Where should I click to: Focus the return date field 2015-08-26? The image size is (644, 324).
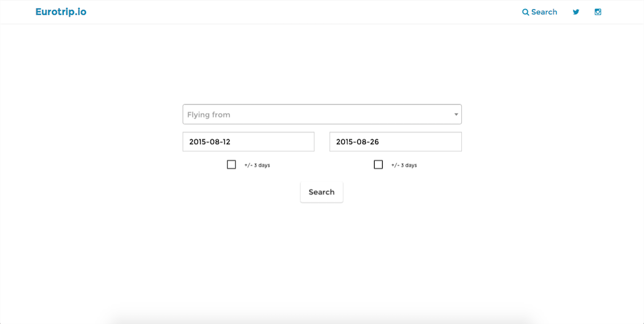(396, 142)
